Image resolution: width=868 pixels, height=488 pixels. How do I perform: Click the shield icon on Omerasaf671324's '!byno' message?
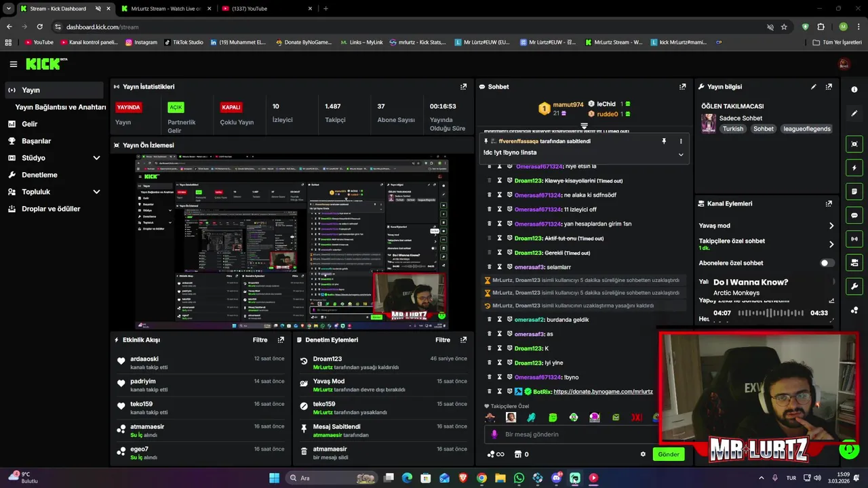tap(510, 377)
